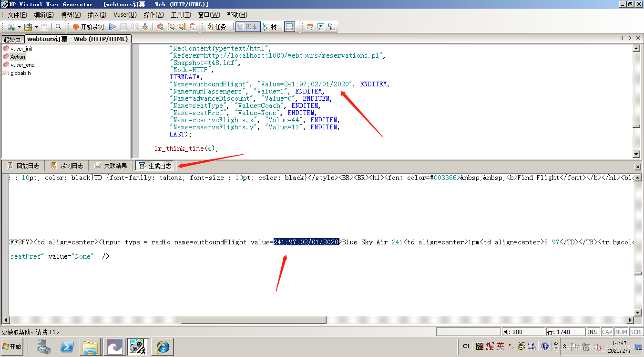Open the Vuser(U) menu
This screenshot has height=357, width=644.
click(x=125, y=15)
